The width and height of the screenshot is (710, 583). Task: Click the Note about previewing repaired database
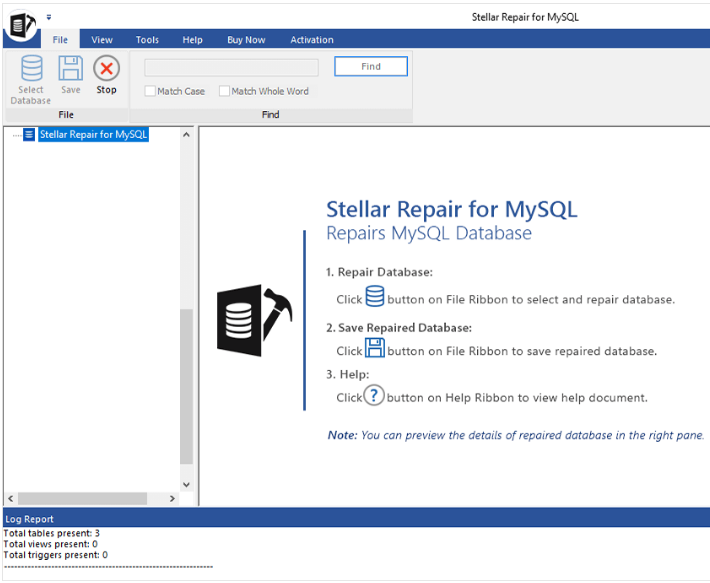(x=516, y=435)
